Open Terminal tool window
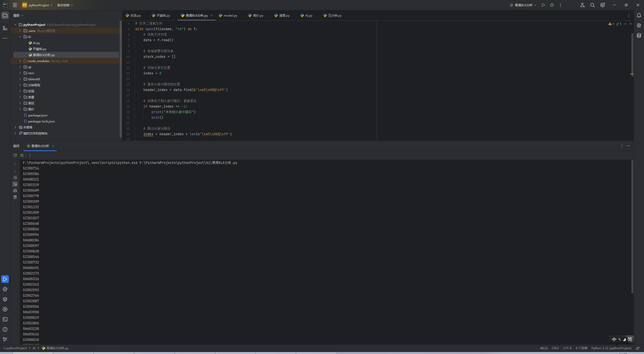 coord(5,319)
